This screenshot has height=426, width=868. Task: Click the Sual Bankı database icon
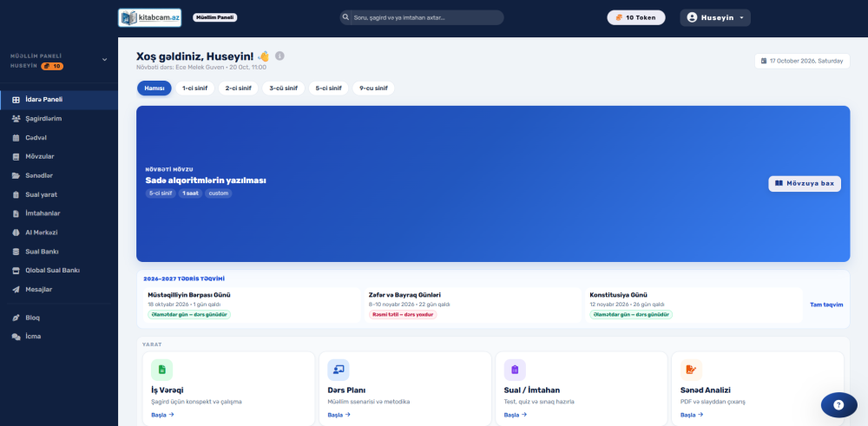coord(16,251)
